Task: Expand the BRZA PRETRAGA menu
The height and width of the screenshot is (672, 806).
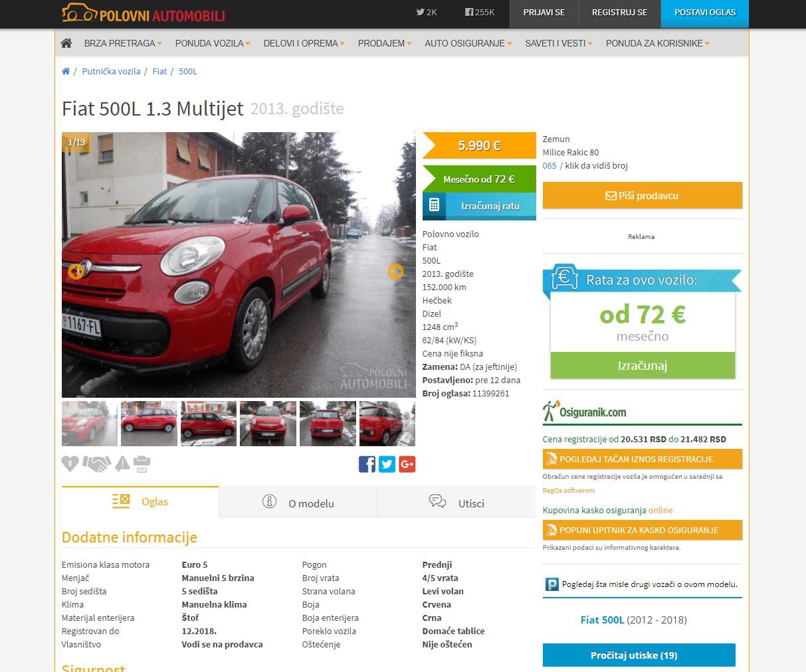Action: (x=123, y=43)
